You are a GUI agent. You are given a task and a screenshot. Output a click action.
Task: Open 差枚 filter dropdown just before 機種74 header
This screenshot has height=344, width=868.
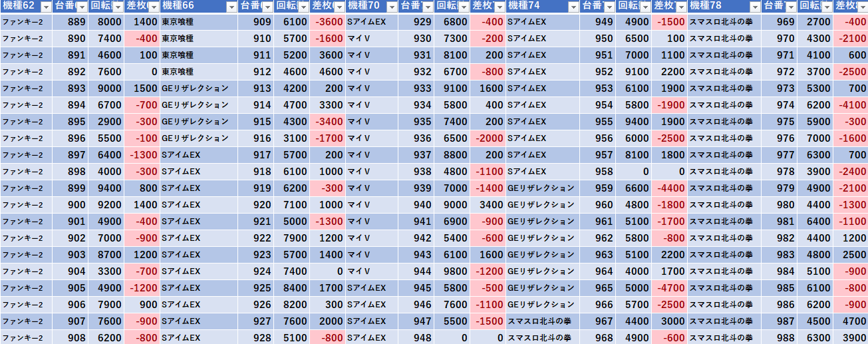500,7
